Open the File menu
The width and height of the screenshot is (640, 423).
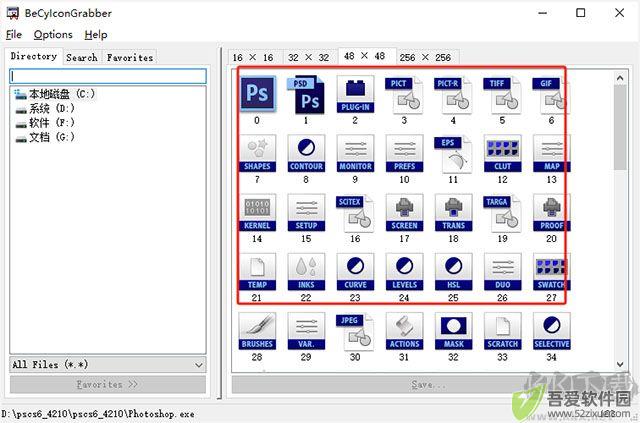[14, 35]
